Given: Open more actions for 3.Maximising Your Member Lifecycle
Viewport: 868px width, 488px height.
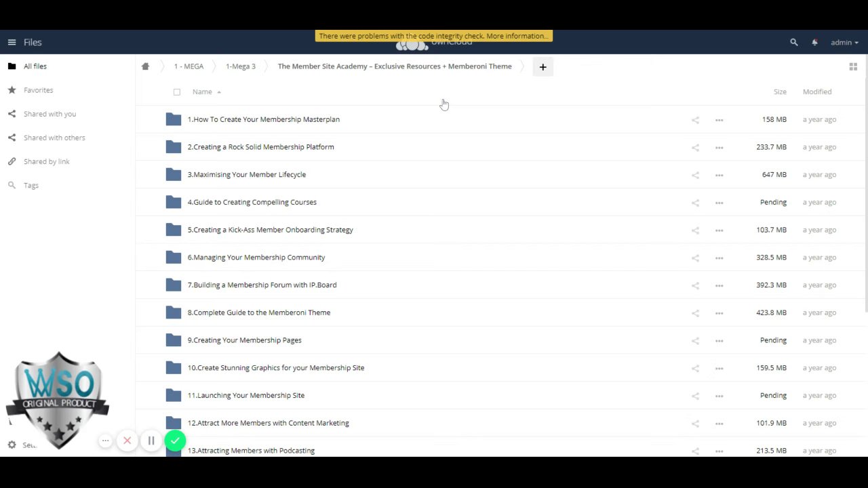Looking at the screenshot, I should coord(719,176).
